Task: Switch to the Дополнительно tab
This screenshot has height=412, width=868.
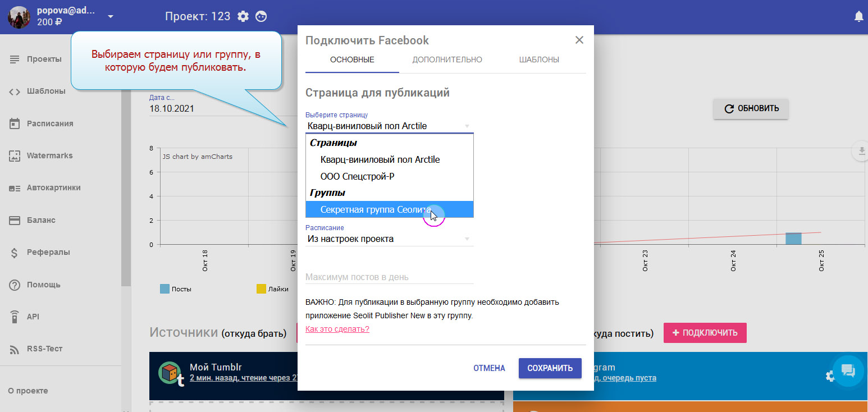Action: point(447,59)
